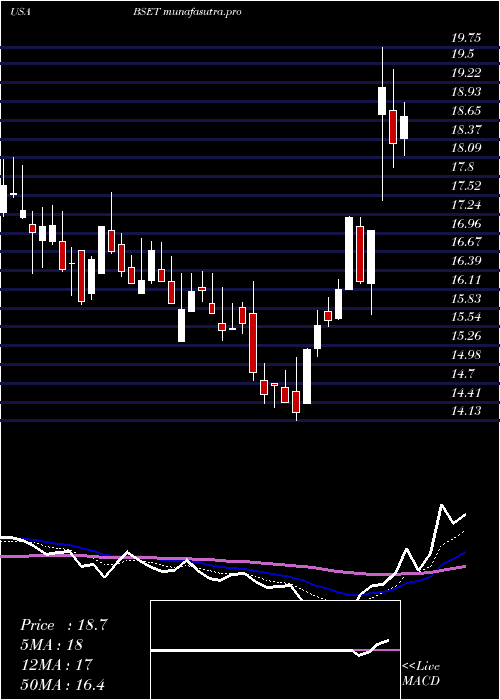This screenshot has height=700, width=500.
Task: Click the highest candlestick reaching 19.75
Action: 382,124
